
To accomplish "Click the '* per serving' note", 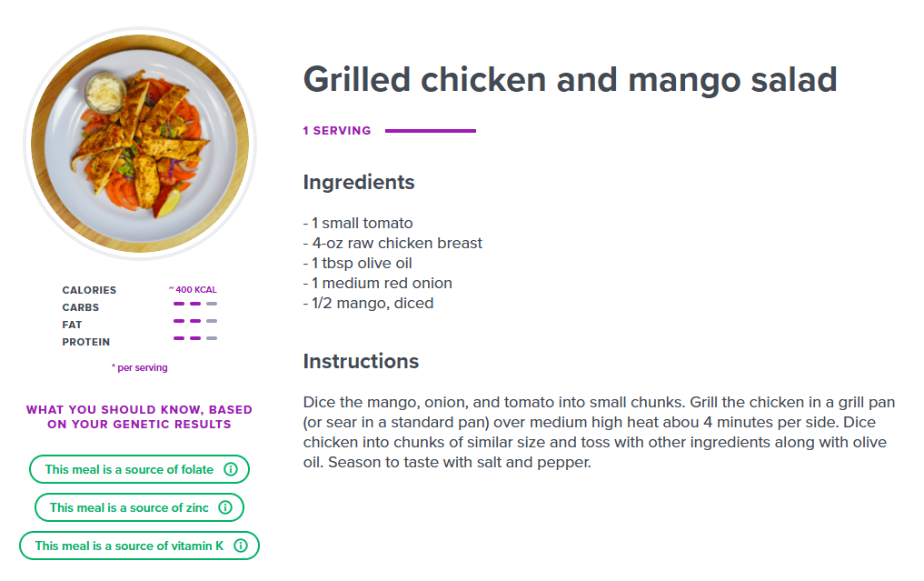I will (139, 367).
